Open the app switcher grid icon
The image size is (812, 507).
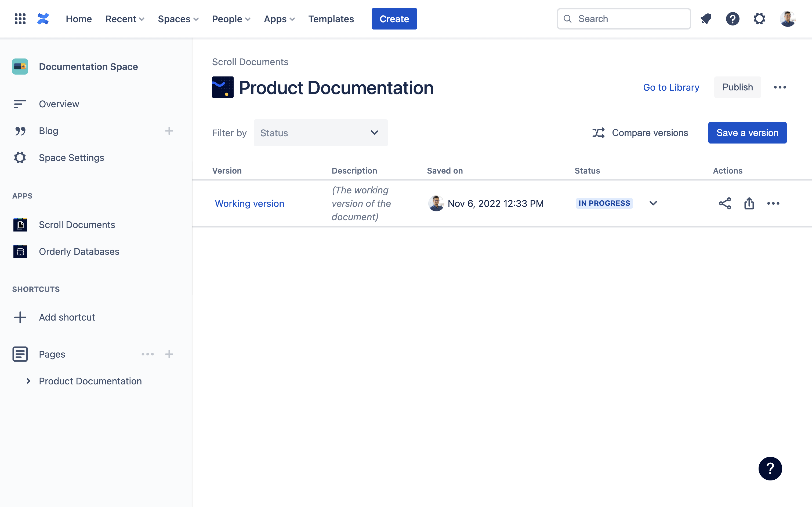[x=20, y=19]
